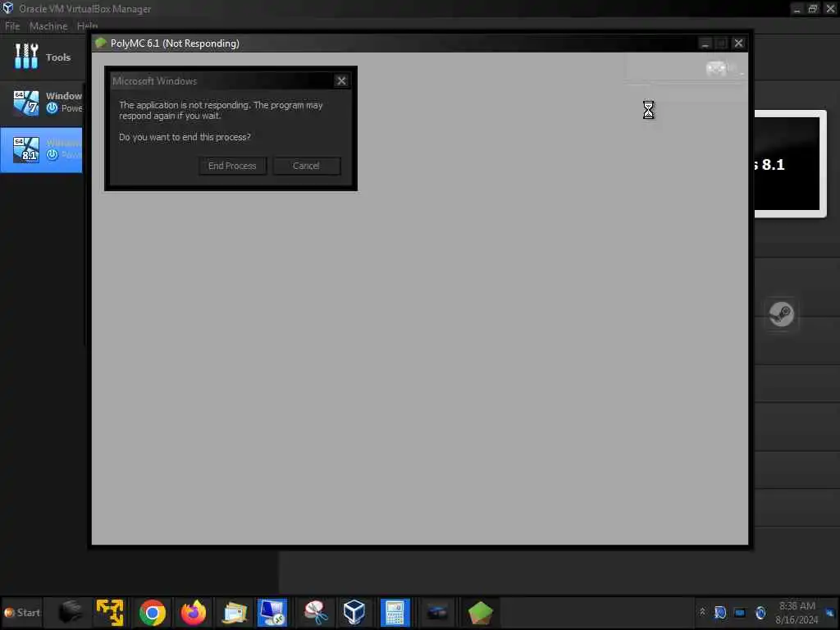The image size is (840, 630).
Task: Restore down the VirtualBox Manager window
Action: [813, 8]
